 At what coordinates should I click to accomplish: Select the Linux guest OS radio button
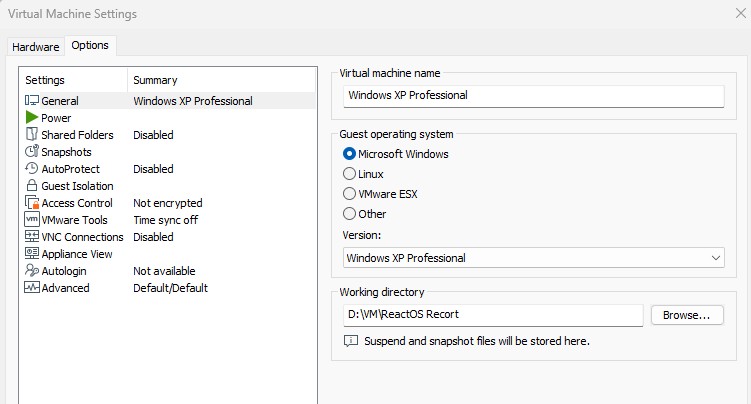[350, 174]
